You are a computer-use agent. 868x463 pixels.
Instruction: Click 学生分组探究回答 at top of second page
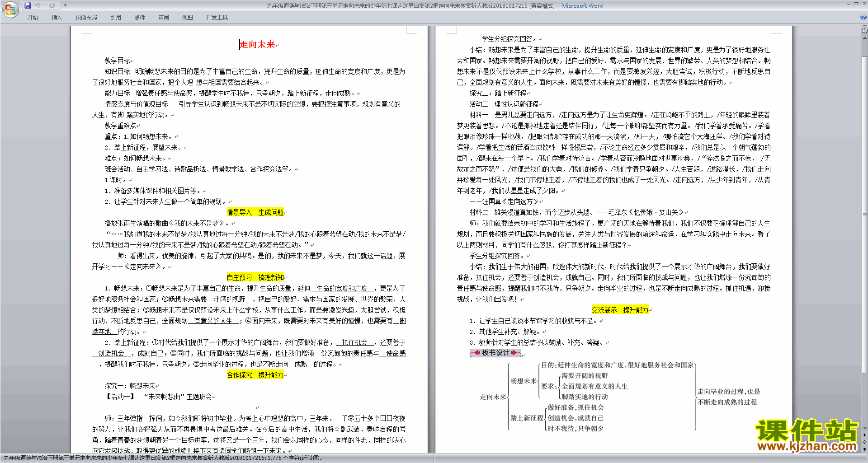pos(510,39)
